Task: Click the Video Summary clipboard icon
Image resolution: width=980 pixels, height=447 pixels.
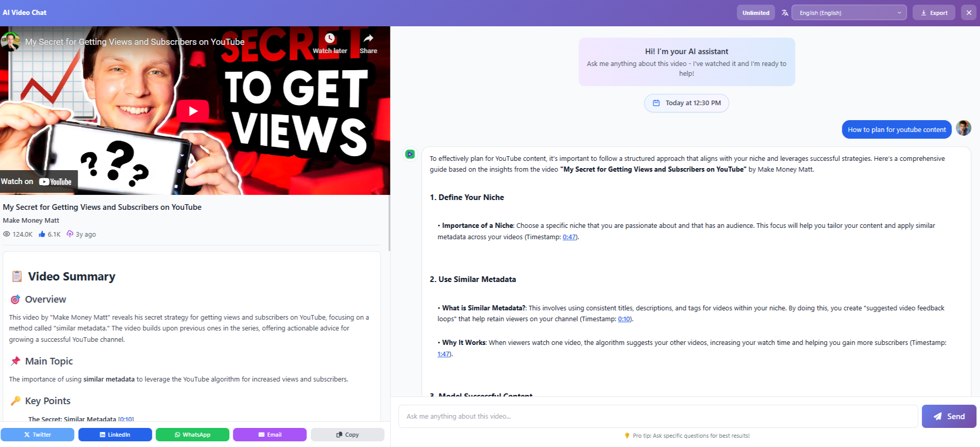Action: pos(17,276)
